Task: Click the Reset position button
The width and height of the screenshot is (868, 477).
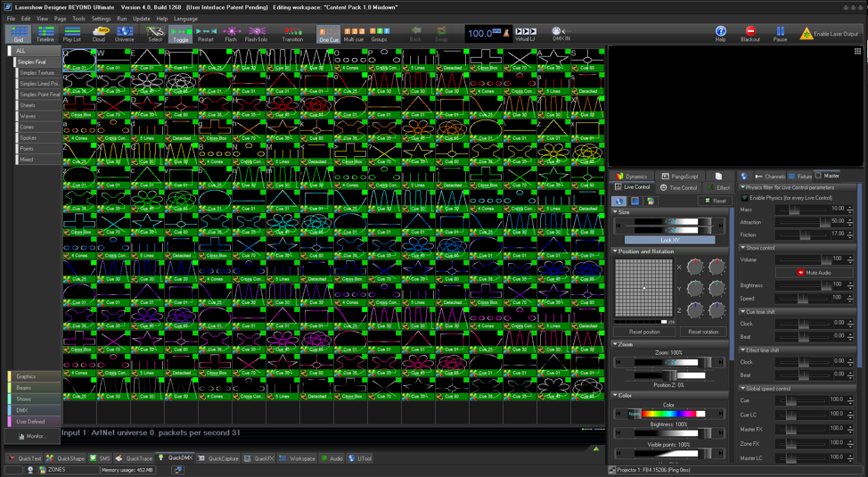Action: click(x=643, y=332)
